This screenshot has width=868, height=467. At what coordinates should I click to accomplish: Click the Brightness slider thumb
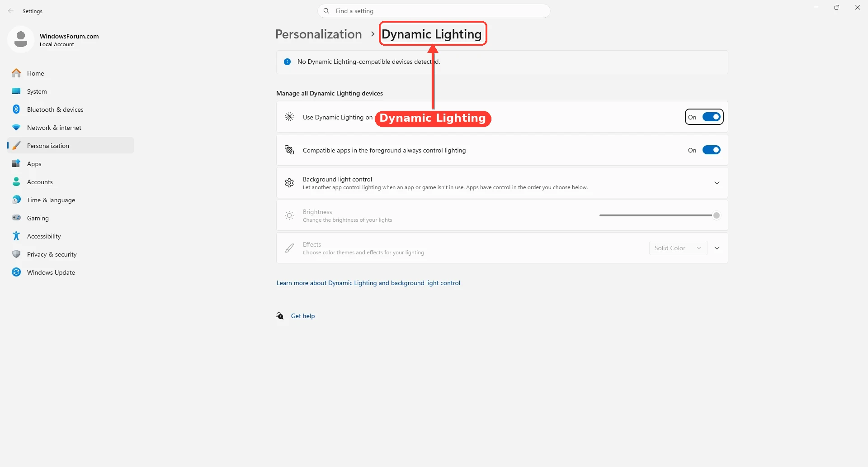tap(717, 215)
